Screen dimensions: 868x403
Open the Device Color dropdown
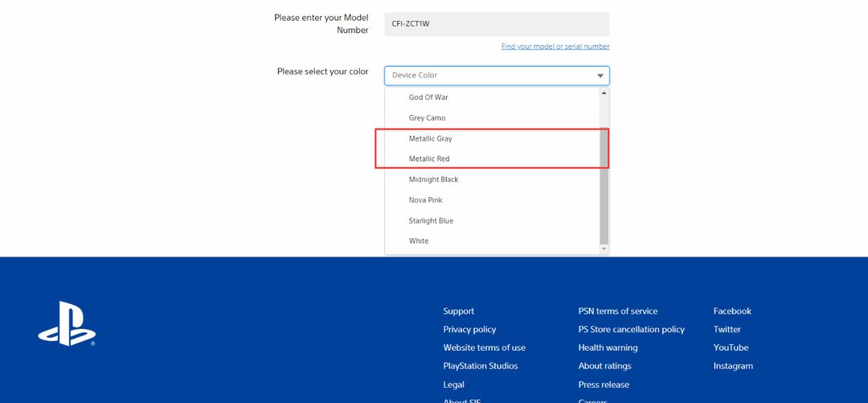tap(497, 76)
